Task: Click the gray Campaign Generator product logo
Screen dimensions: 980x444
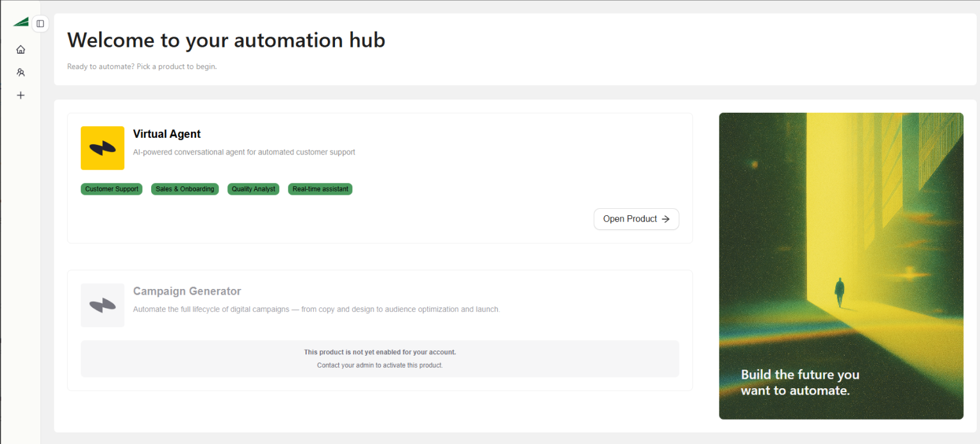Action: coord(102,305)
